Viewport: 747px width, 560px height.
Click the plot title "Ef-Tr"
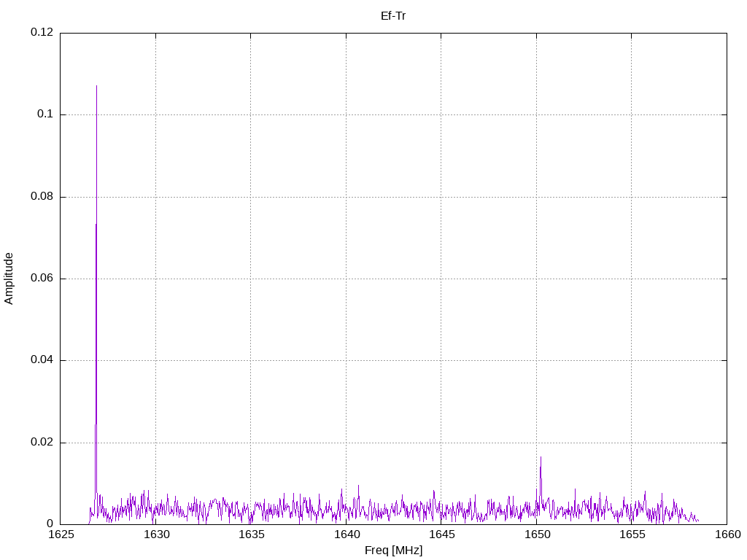pos(393,16)
